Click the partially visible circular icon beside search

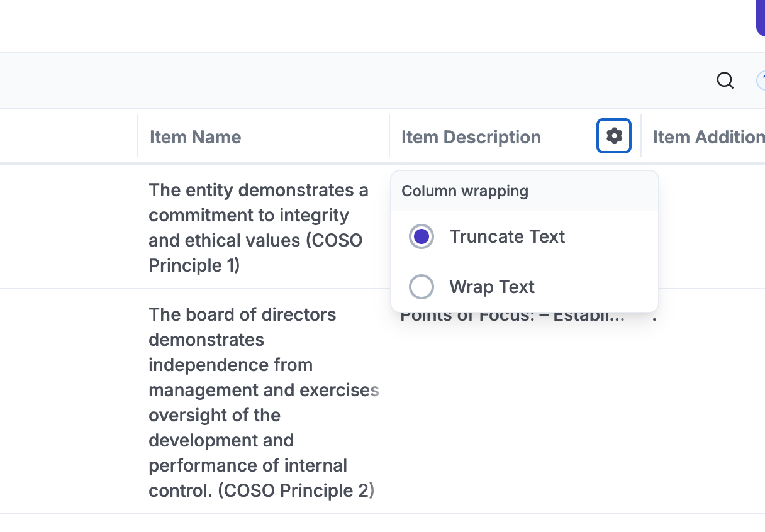[x=761, y=80]
